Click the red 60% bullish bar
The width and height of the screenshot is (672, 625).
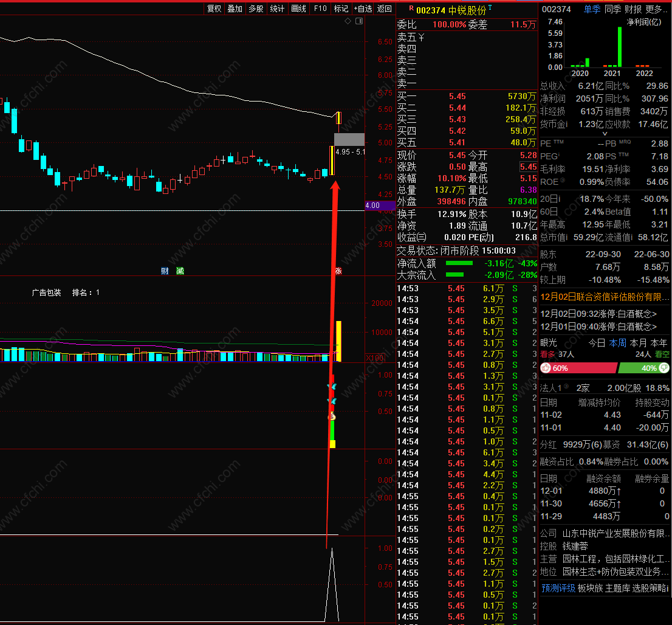click(578, 368)
